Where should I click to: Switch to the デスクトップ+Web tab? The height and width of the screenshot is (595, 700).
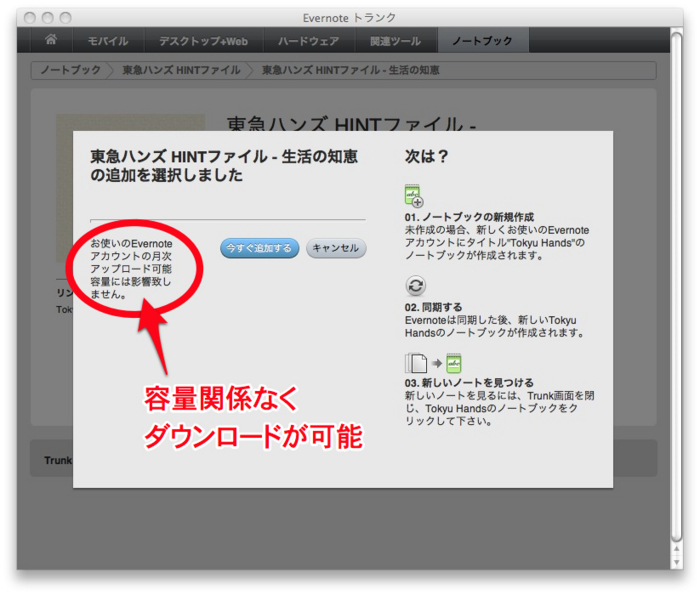204,41
